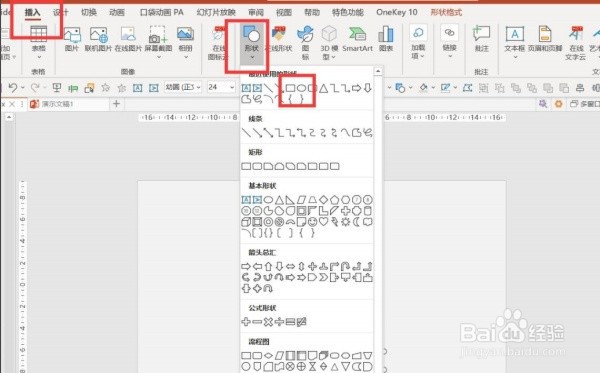Switch to the 插入 Insert tab
Viewport: 600px width, 373px height.
[32, 12]
